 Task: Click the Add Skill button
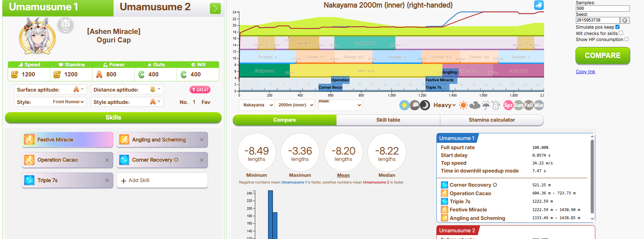(162, 180)
